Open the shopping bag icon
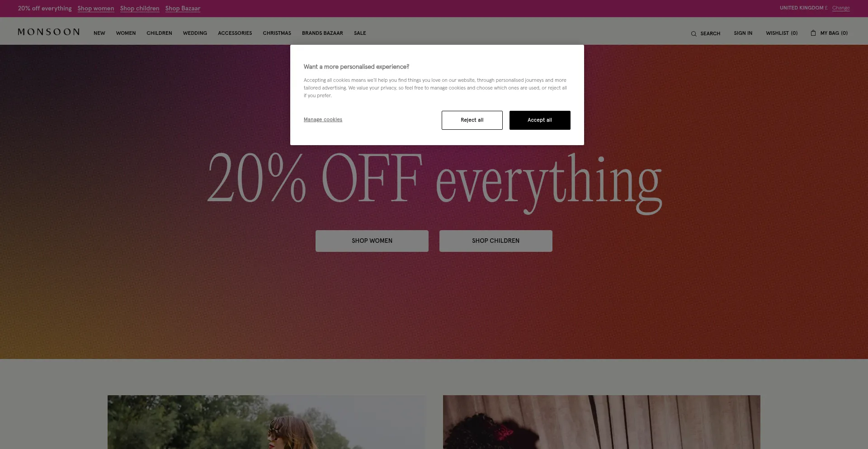Screen dimensions: 868x449 [x=813, y=33]
